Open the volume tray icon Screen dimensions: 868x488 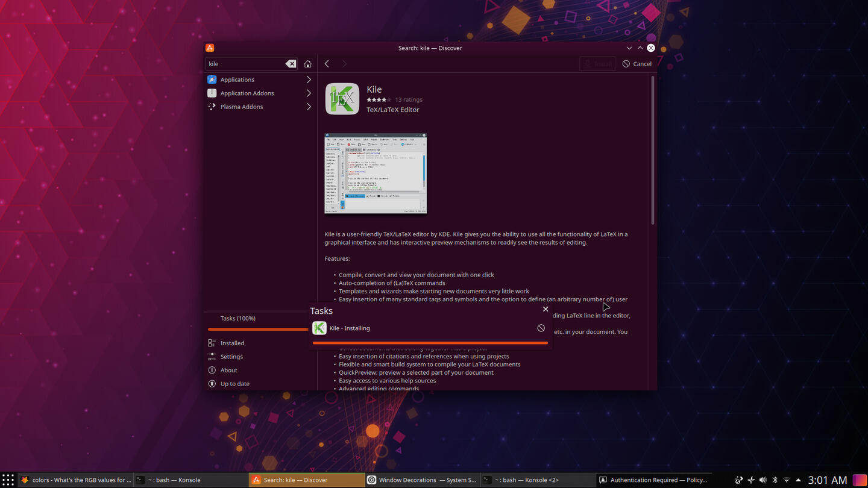coord(763,480)
